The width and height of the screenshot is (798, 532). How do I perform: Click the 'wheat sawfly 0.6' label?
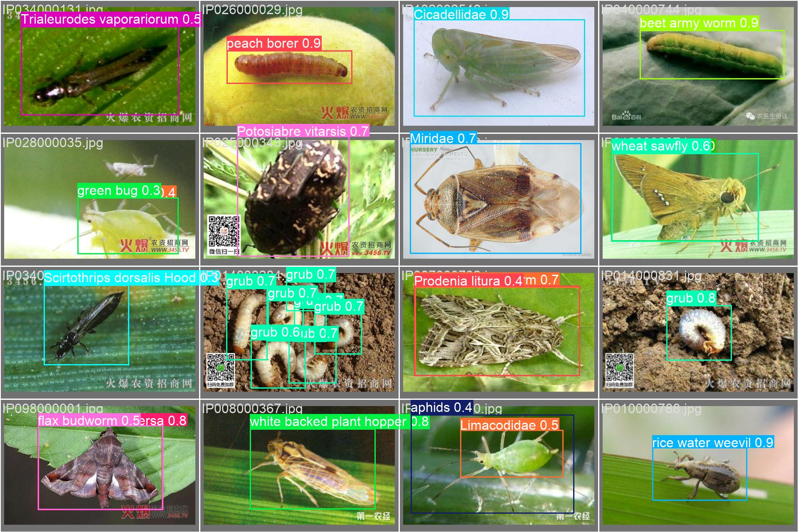660,146
